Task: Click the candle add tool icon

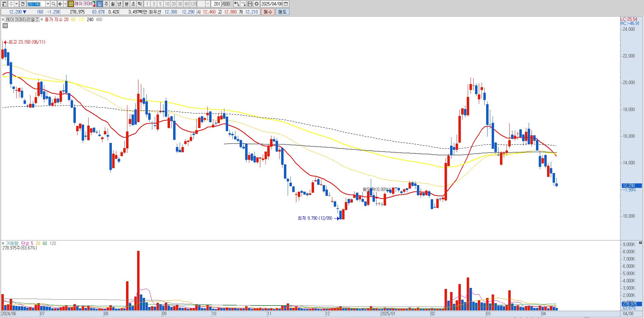Action: click(x=236, y=4)
